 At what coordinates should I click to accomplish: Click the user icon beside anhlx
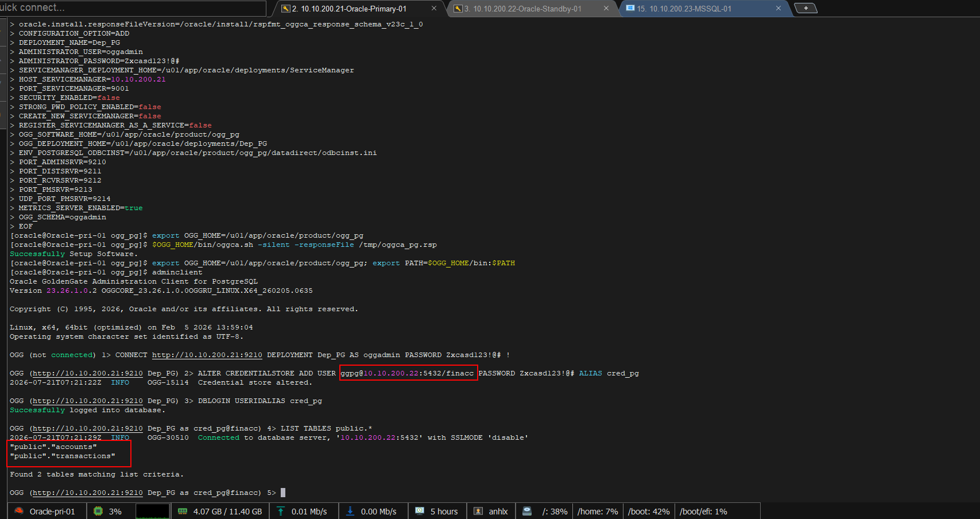click(x=478, y=511)
